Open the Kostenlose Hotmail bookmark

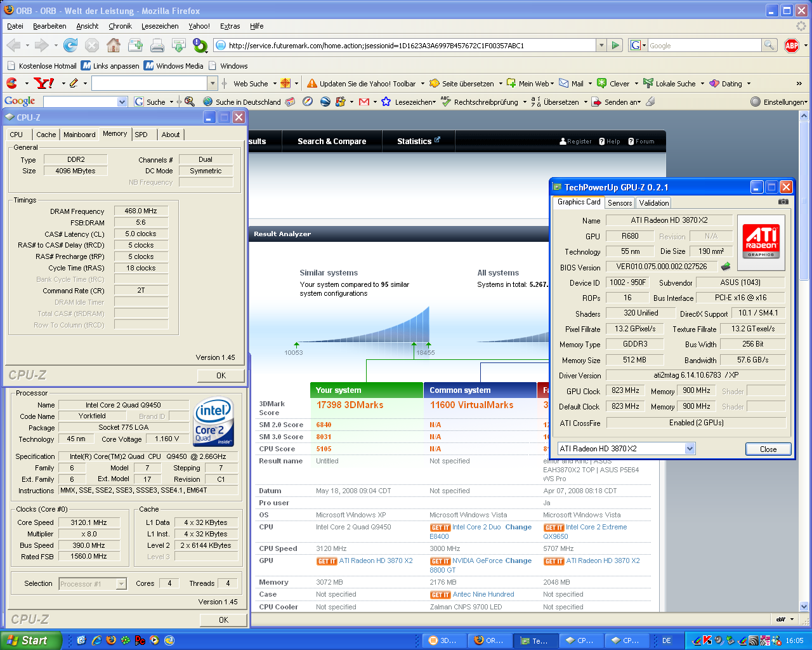click(42, 65)
